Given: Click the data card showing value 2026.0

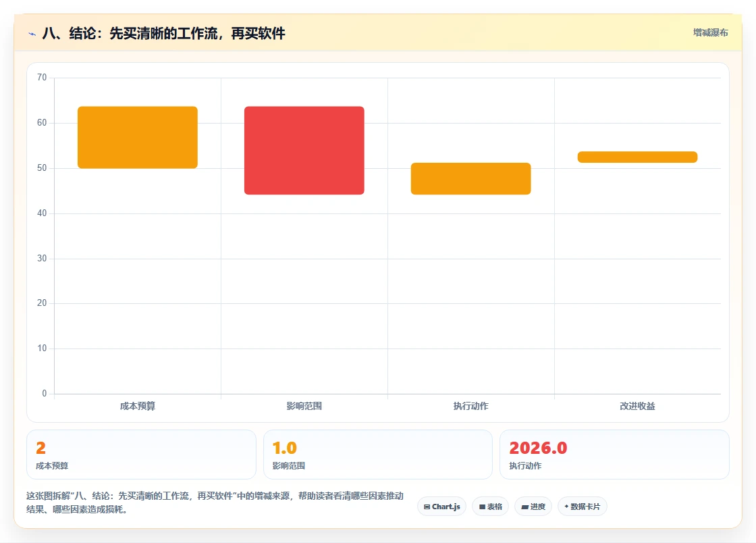Looking at the screenshot, I should [614, 455].
